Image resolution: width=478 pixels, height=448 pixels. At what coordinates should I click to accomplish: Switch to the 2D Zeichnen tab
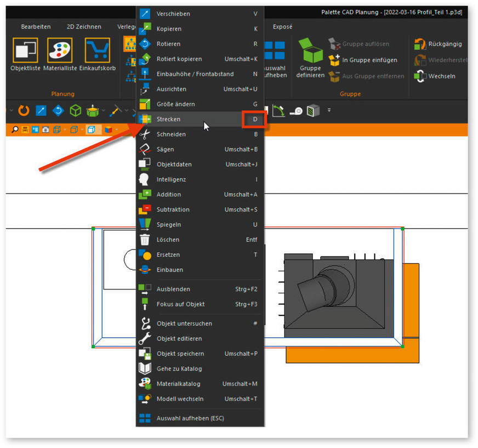point(84,27)
